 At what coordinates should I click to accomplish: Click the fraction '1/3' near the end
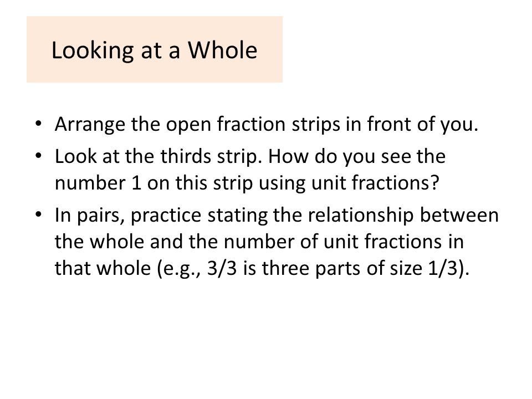pos(443,268)
